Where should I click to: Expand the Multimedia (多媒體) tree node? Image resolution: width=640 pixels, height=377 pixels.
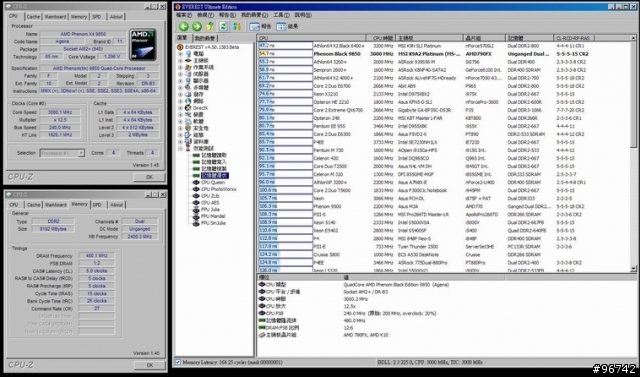[180, 87]
